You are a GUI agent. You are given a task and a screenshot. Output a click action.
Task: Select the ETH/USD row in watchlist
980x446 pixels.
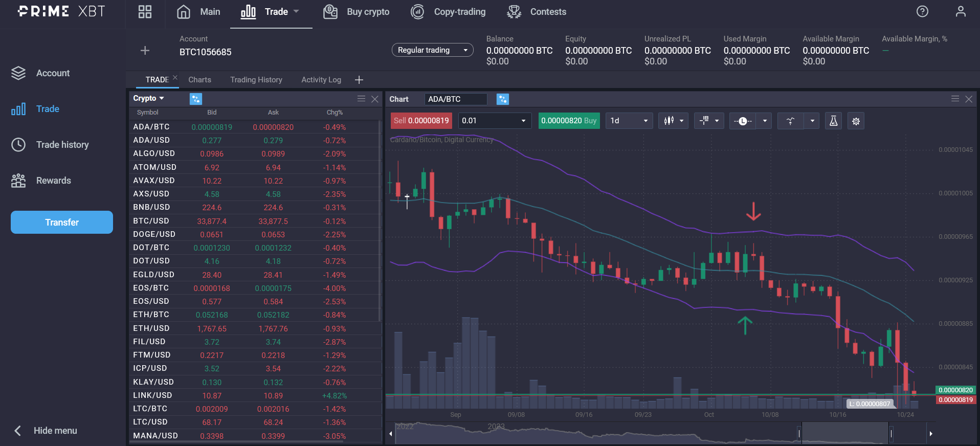255,328
